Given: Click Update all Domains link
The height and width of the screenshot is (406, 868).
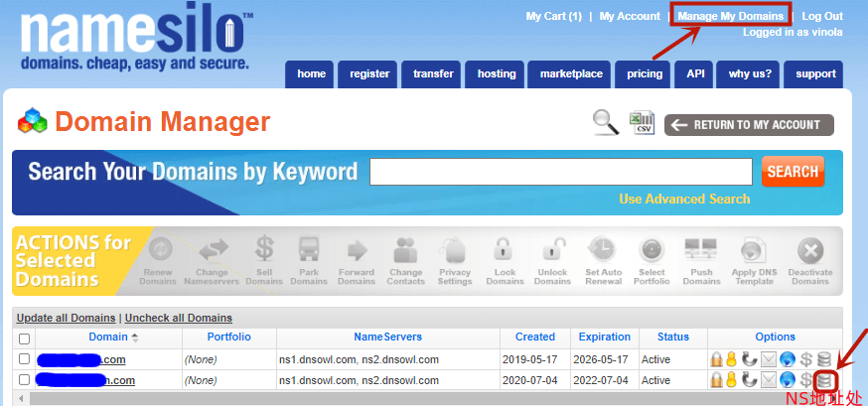Looking at the screenshot, I should tap(66, 318).
